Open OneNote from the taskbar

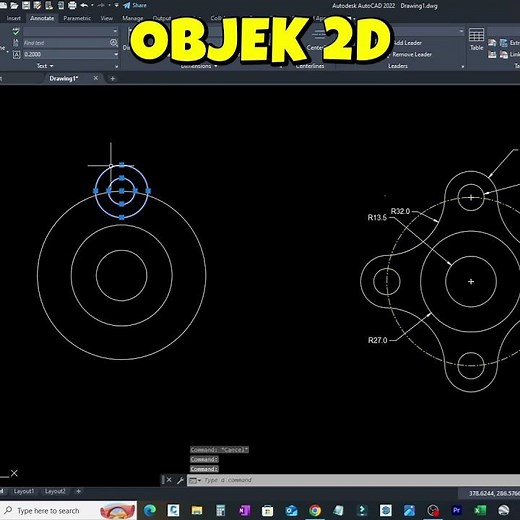point(244,510)
